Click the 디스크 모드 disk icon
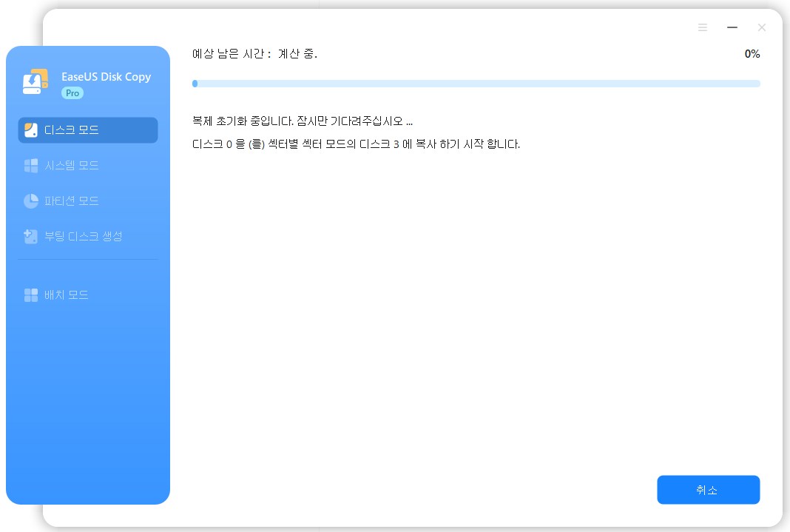 (31, 130)
